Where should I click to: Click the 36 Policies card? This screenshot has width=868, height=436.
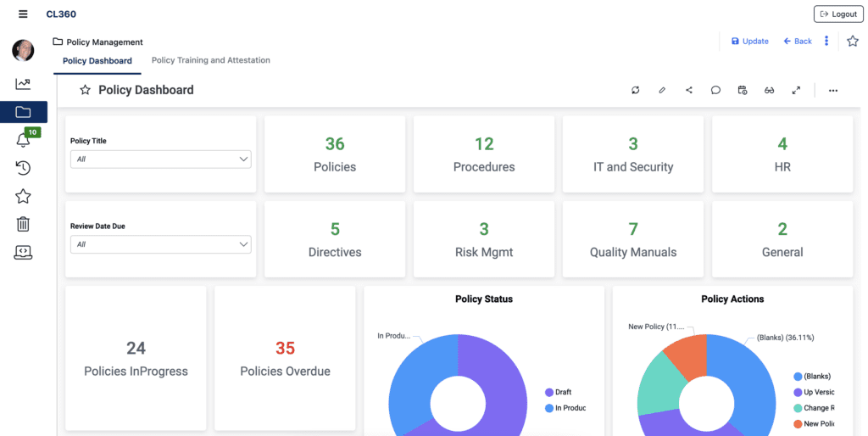(335, 154)
